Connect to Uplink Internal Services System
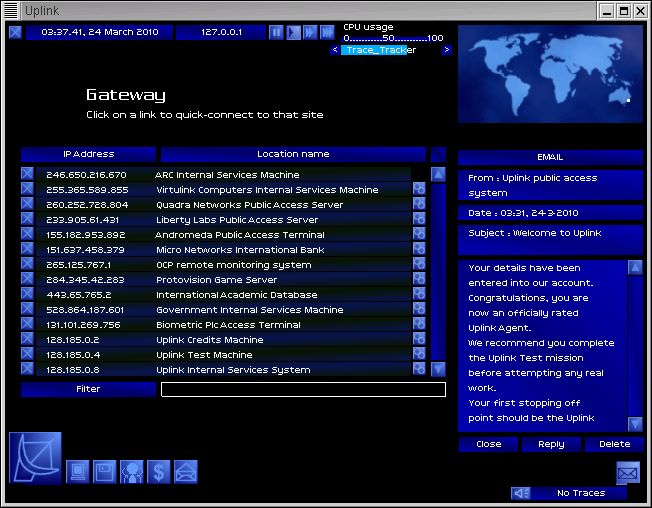The image size is (652, 508). [x=224, y=370]
